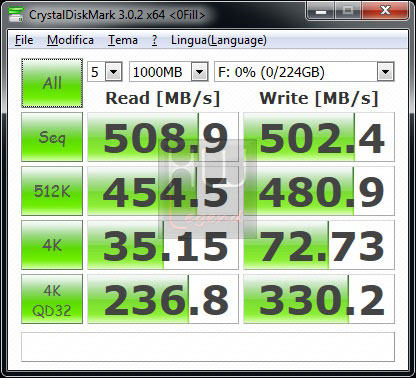Close the CrystalDiskMark window
The image size is (416, 378).
tap(385, 11)
